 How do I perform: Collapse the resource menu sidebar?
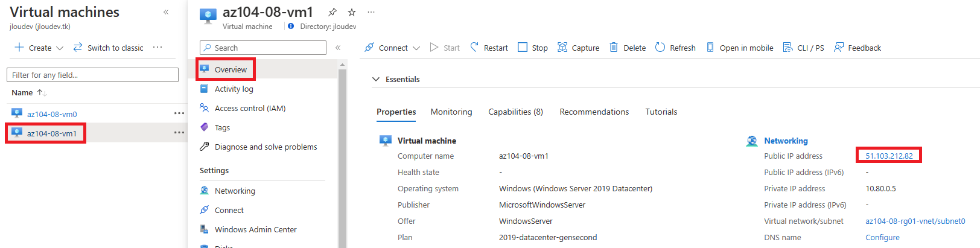coord(338,48)
